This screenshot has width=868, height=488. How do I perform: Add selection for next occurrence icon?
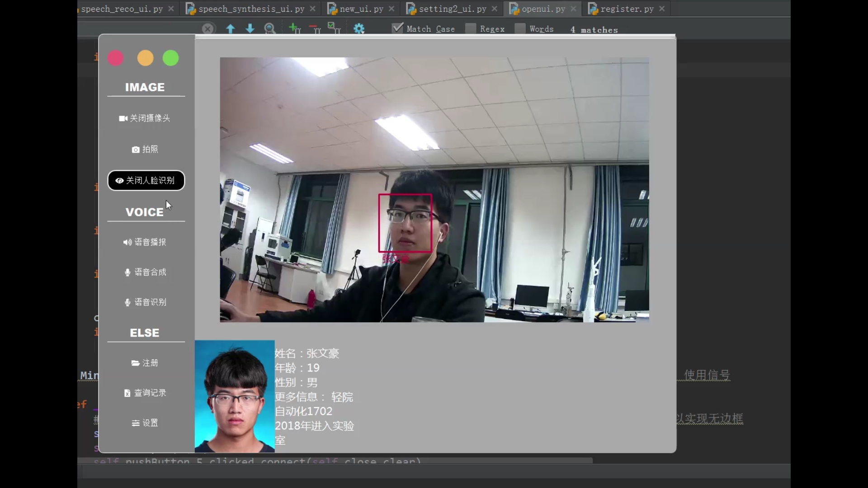coord(294,29)
